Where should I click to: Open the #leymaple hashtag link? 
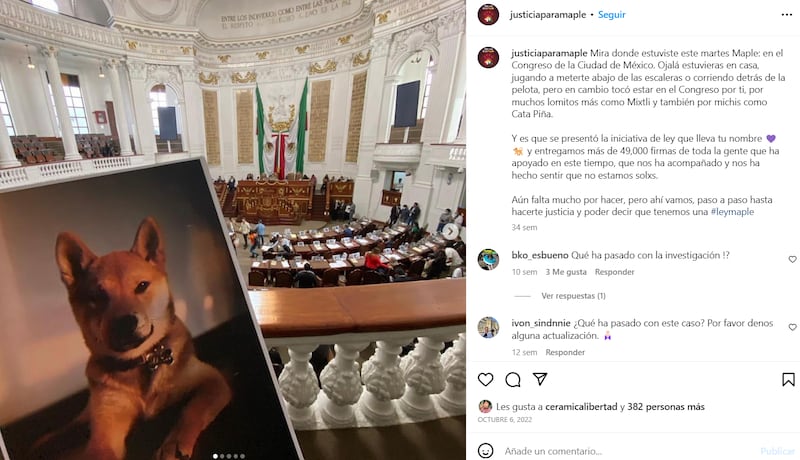tap(732, 212)
